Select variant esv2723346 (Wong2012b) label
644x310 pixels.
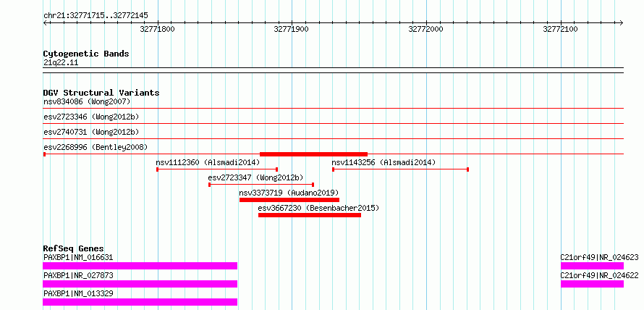(x=91, y=117)
